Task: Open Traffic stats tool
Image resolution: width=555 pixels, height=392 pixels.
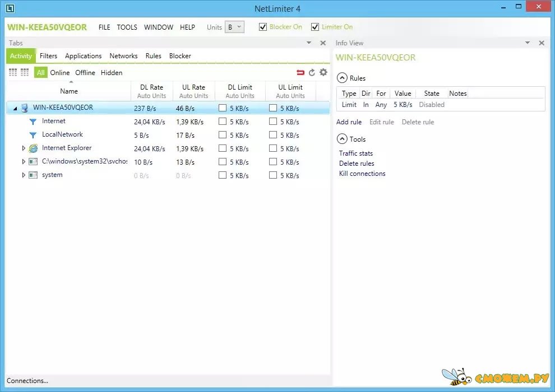Action: click(355, 153)
